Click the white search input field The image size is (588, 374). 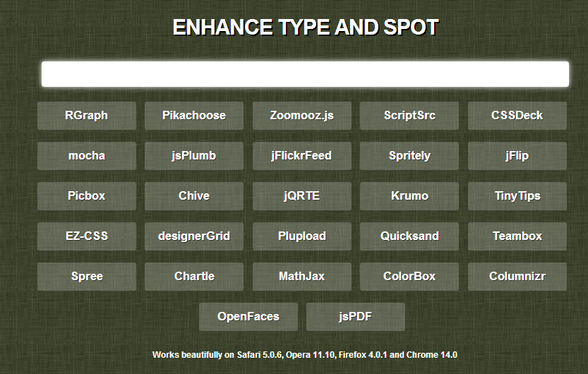point(305,74)
